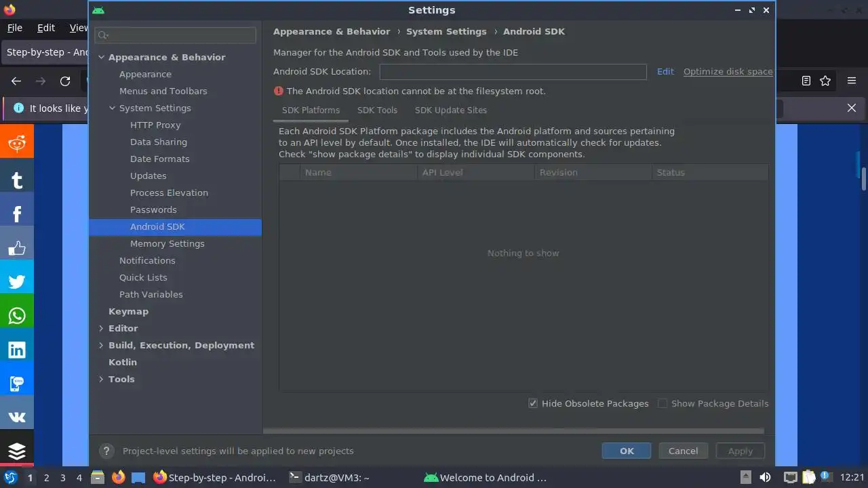Click the Apply button
This screenshot has height=488, width=868.
click(x=741, y=451)
